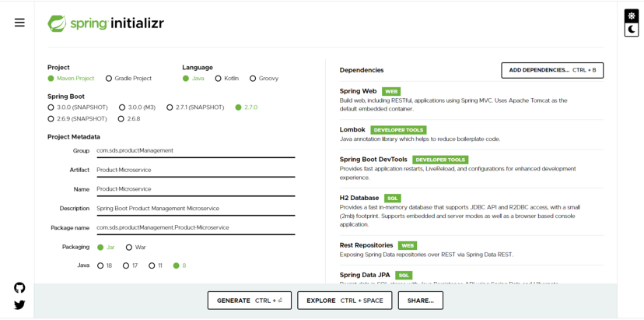Select Spring Boot 3.0.0 (M3)
644x320 pixels.
(x=137, y=107)
